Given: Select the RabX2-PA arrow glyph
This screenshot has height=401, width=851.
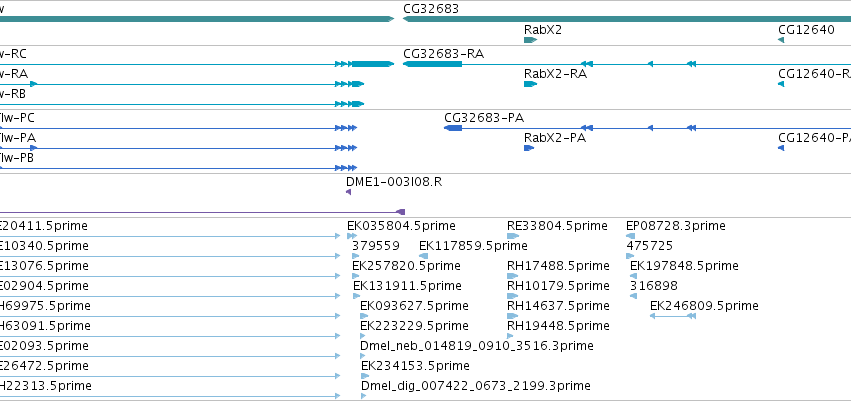Looking at the screenshot, I should 529,148.
